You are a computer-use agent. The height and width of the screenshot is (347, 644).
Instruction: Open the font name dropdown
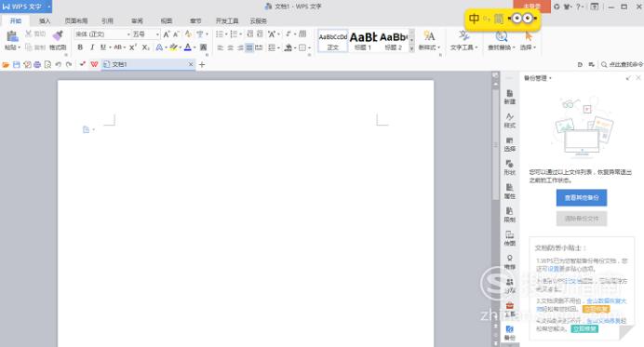(x=128, y=34)
